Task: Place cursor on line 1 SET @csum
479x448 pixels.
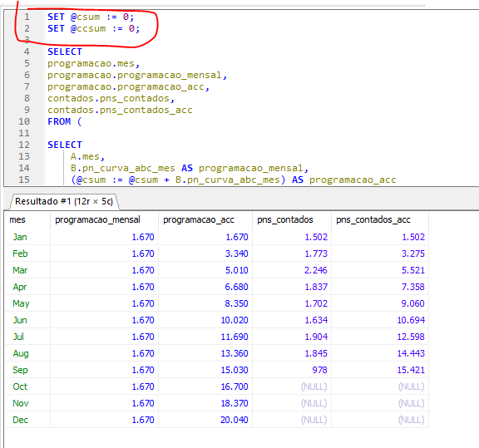Action: 91,17
